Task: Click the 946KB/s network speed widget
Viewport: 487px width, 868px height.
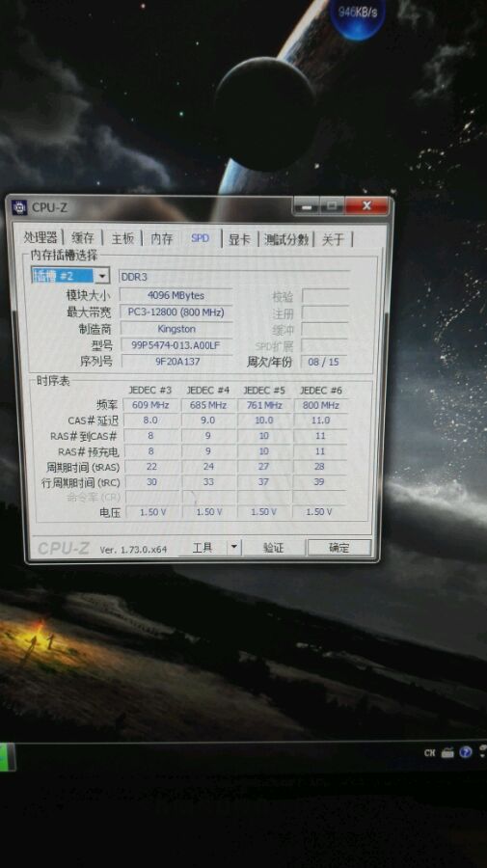Action: point(358,14)
